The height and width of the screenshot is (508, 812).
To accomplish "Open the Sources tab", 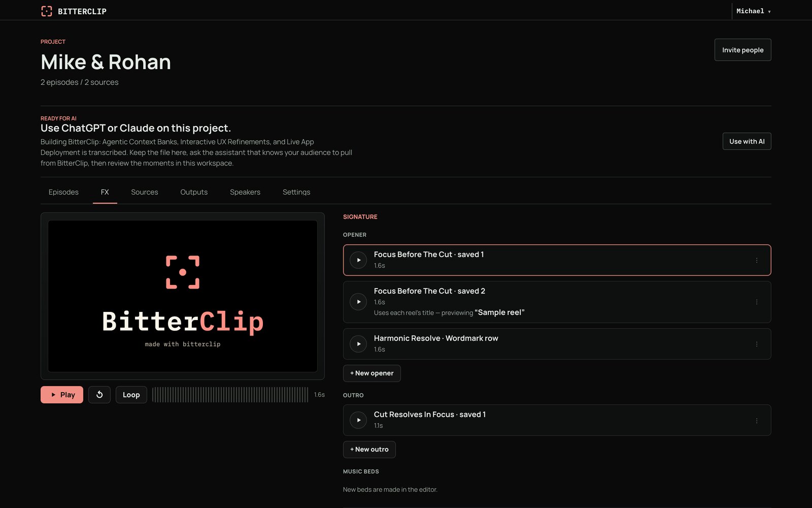I will (145, 192).
